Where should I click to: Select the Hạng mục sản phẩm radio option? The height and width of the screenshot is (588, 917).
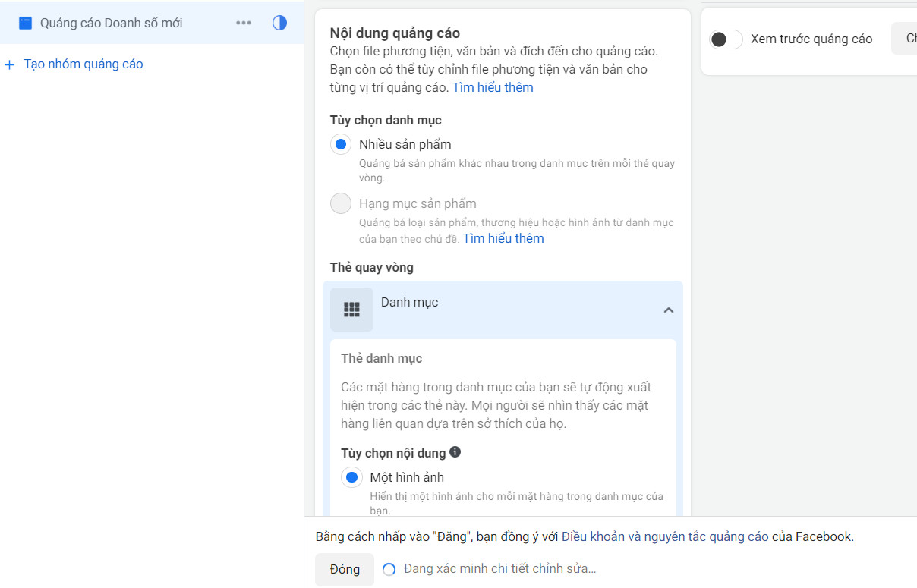click(x=341, y=203)
